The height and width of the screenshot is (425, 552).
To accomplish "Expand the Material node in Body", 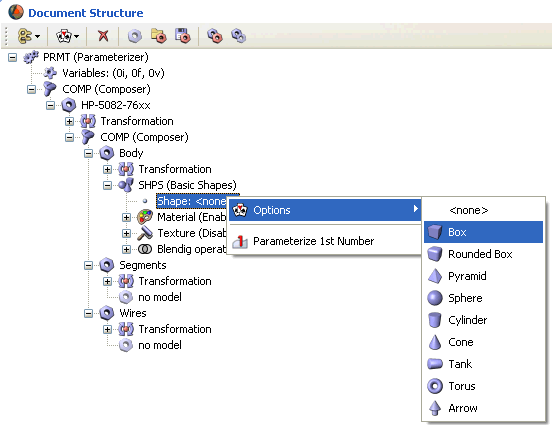I will click(x=126, y=217).
